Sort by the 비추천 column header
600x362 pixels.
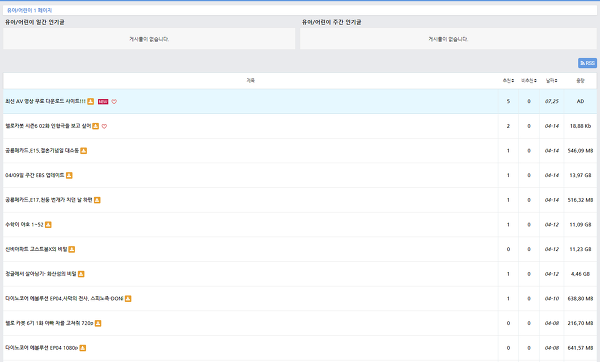(529, 80)
